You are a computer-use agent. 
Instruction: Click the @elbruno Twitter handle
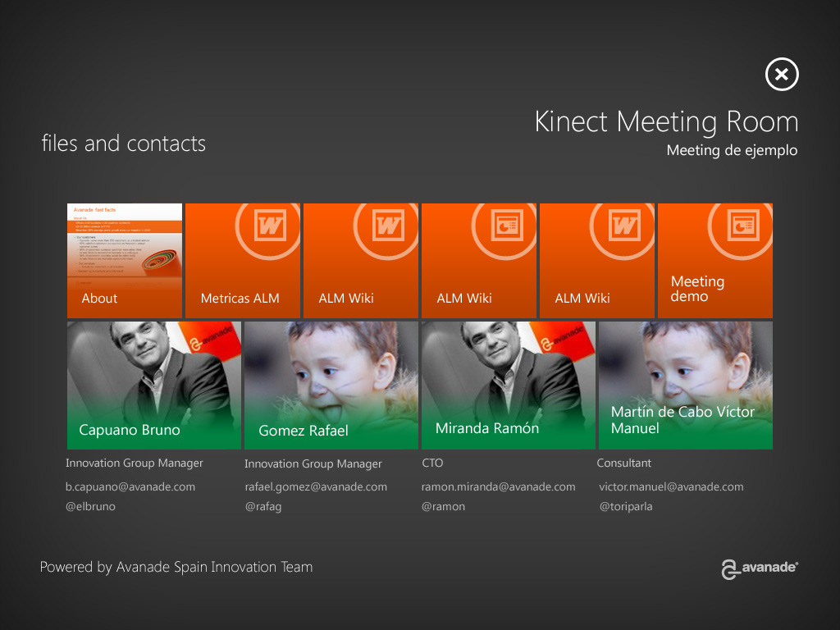90,506
